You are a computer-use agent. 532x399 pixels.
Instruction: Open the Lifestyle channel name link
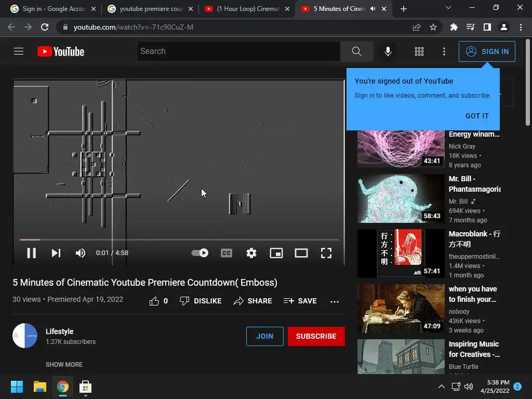point(59,331)
